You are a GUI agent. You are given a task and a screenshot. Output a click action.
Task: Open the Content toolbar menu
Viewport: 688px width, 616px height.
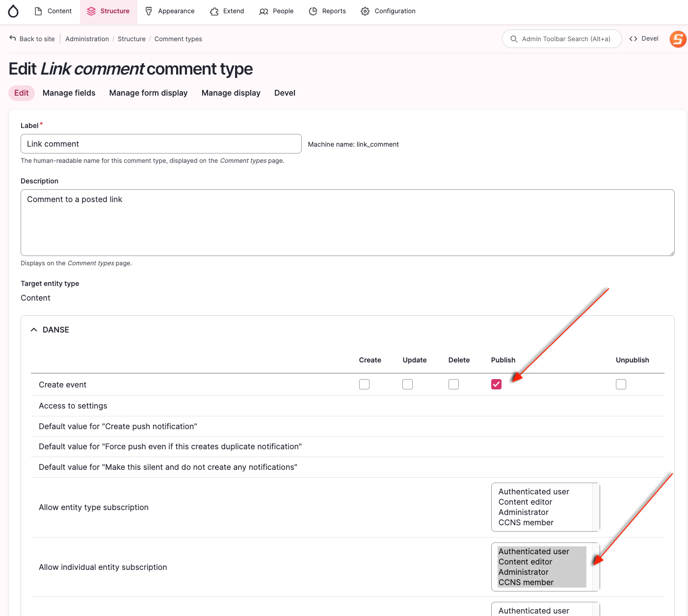click(x=53, y=11)
